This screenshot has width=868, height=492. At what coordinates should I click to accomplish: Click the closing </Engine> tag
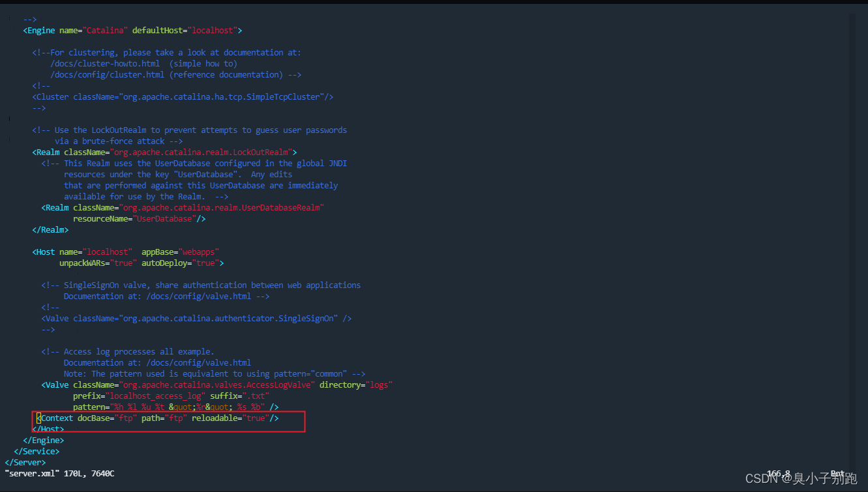tap(43, 441)
